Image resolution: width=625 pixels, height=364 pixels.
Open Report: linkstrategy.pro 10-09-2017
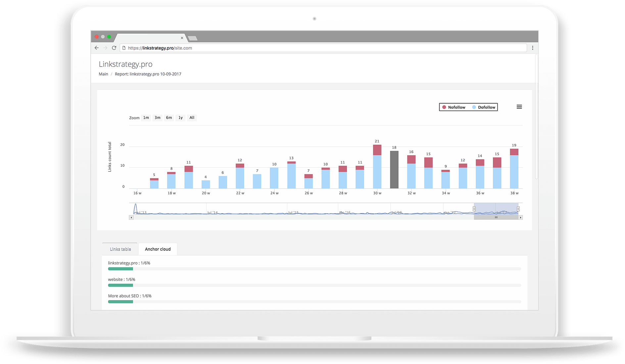pyautogui.click(x=148, y=74)
